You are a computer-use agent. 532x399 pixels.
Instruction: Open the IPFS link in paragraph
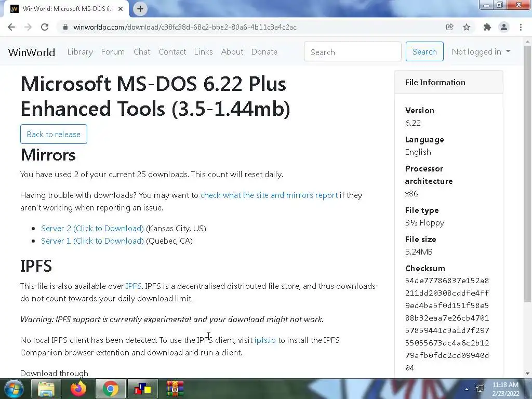[134, 286]
